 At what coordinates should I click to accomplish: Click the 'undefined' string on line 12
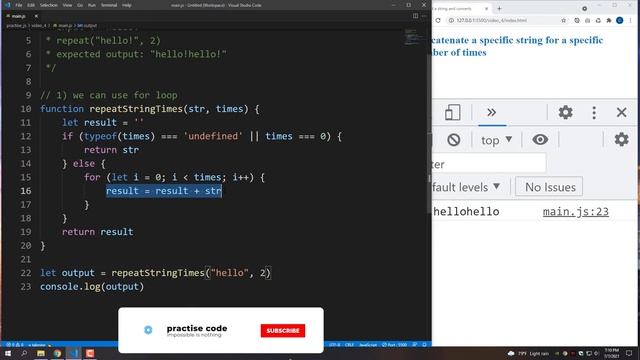point(213,136)
